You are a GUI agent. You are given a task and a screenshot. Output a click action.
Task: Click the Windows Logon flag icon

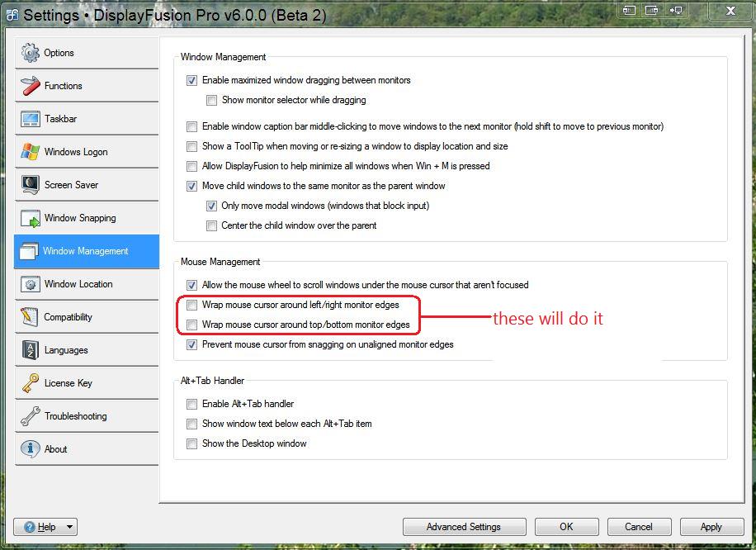point(31,152)
